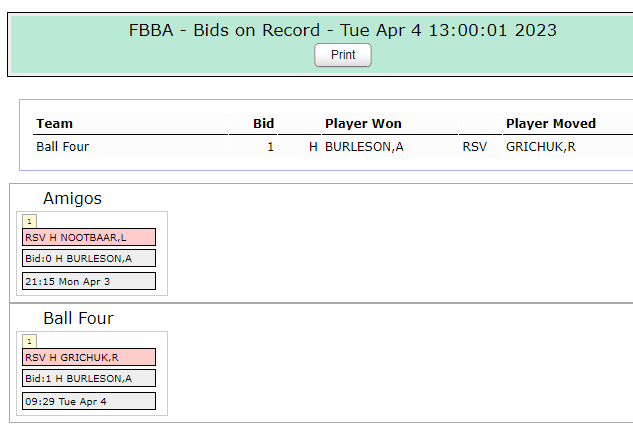Click Ball Four in the results table
The height and width of the screenshot is (425, 633).
[x=63, y=147]
